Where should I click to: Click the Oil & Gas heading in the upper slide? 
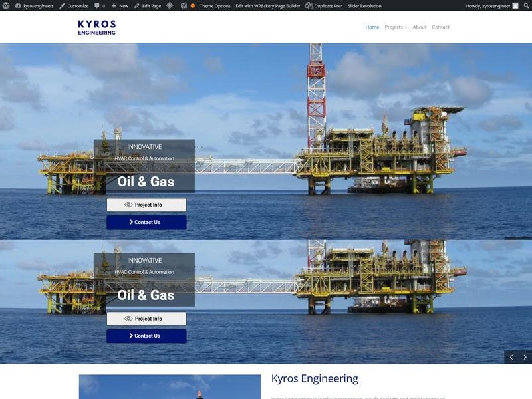(146, 182)
